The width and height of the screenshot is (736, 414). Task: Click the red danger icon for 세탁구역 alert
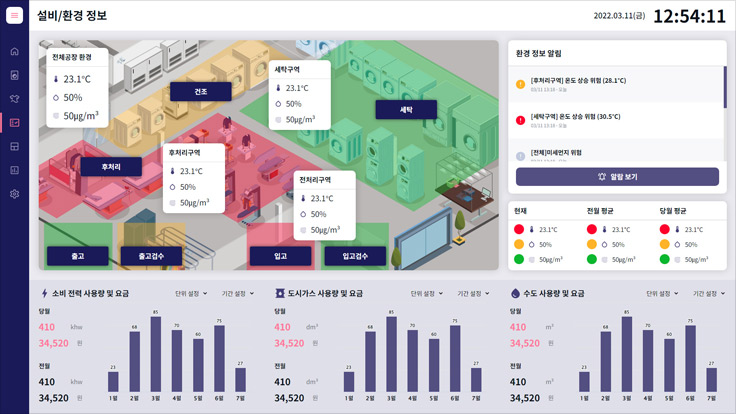point(520,119)
